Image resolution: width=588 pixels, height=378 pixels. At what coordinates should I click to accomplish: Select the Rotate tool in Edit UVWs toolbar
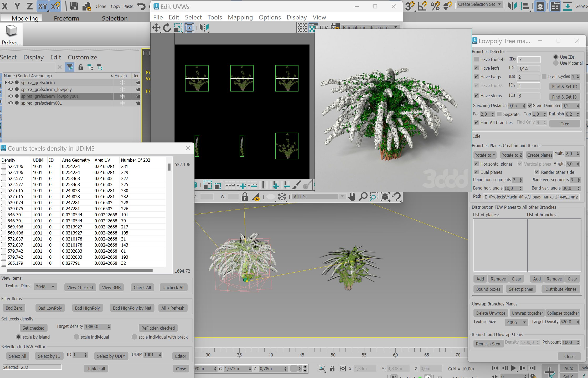pyautogui.click(x=167, y=28)
